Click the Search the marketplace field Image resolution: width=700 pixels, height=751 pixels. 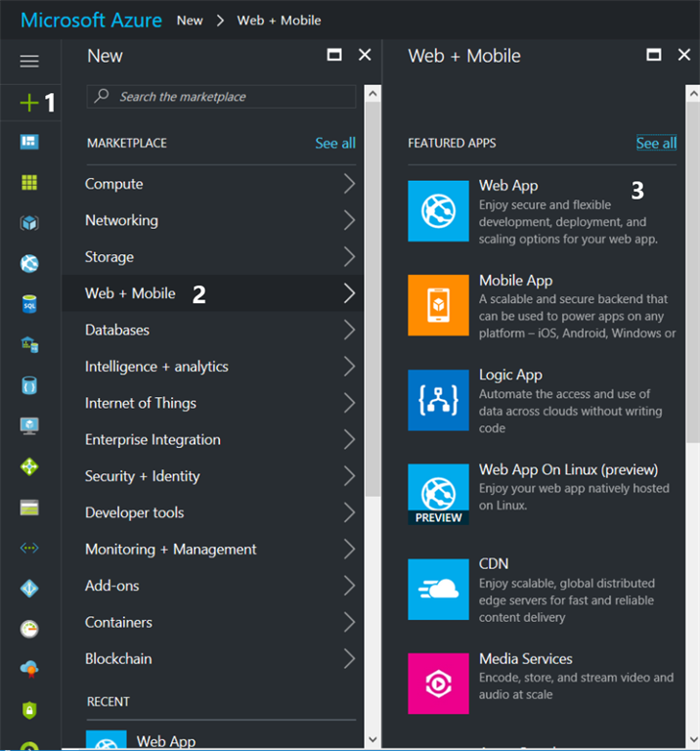(221, 96)
